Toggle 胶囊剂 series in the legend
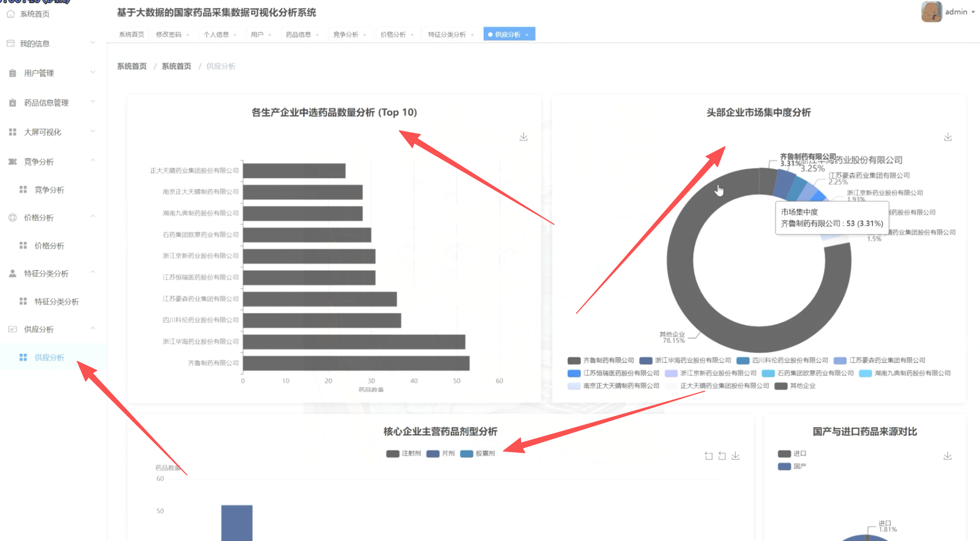This screenshot has width=980, height=541. [478, 454]
